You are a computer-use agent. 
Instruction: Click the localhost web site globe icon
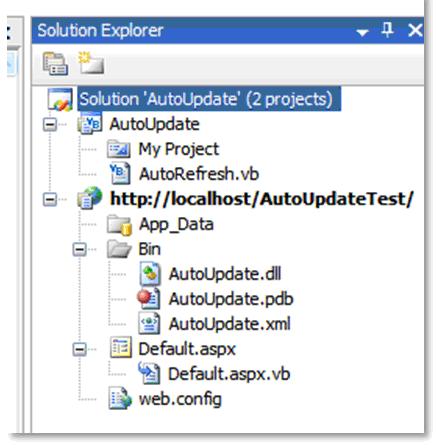click(89, 198)
